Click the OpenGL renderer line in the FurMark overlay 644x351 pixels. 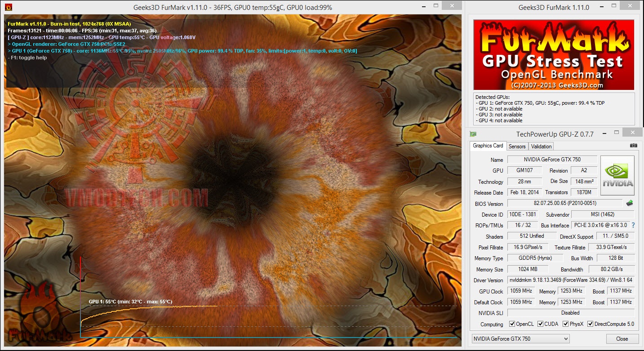(67, 44)
